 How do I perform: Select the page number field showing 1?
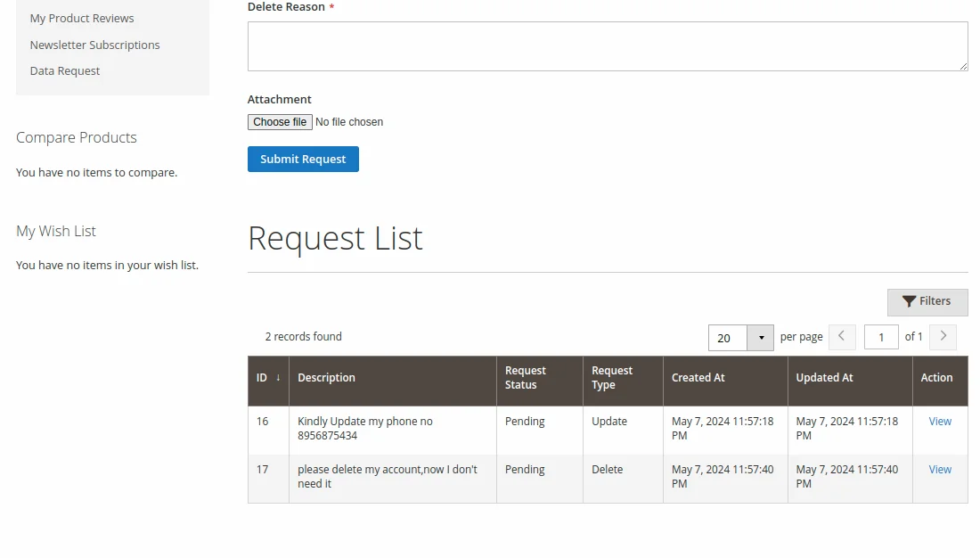click(881, 337)
